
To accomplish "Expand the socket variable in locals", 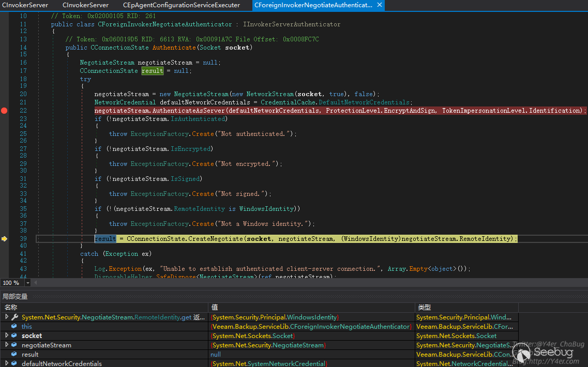I will click(7, 336).
